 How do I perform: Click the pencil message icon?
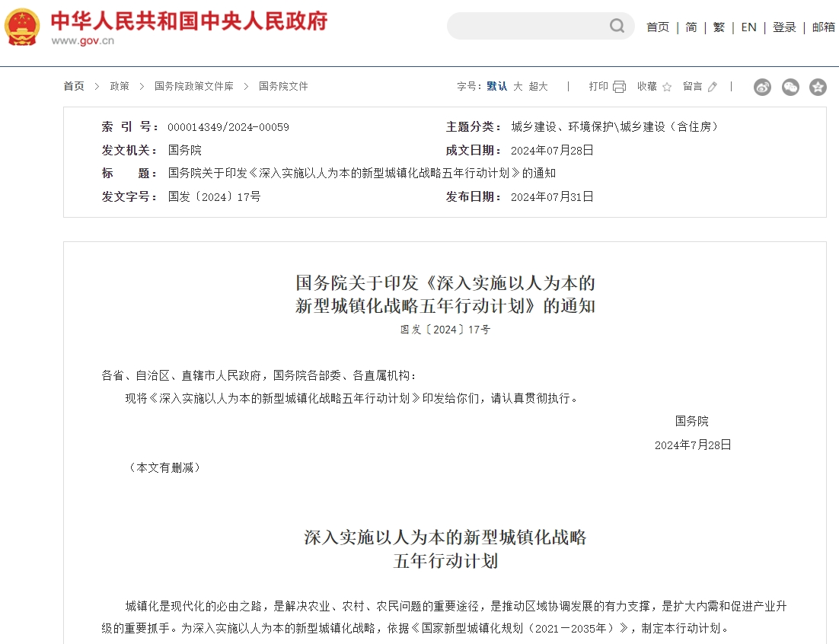tap(712, 87)
